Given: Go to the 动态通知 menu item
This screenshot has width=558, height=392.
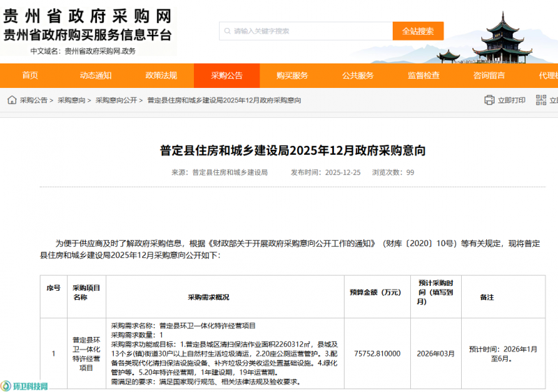Looking at the screenshot, I should pyautogui.click(x=96, y=76).
